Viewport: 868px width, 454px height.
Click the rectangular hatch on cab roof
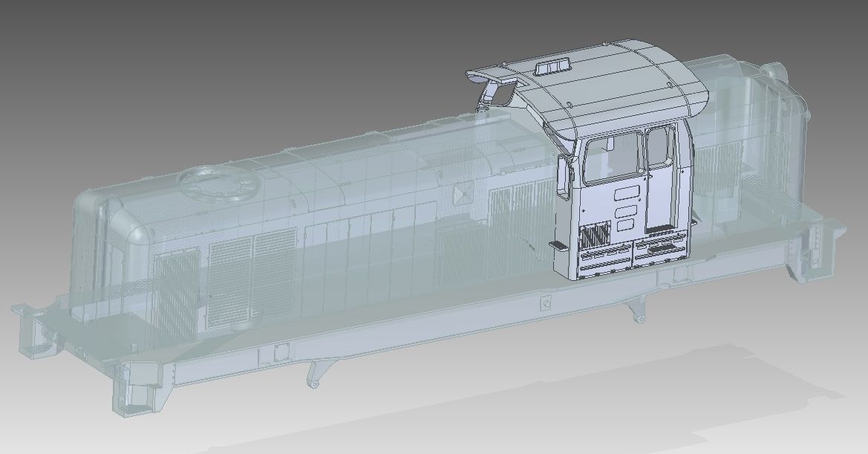552,68
